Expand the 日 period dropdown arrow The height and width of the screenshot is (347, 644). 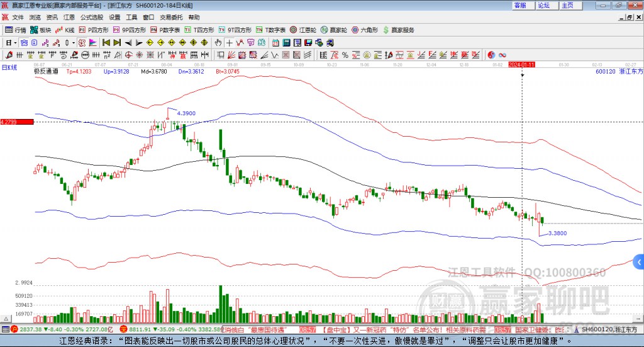pos(15,43)
